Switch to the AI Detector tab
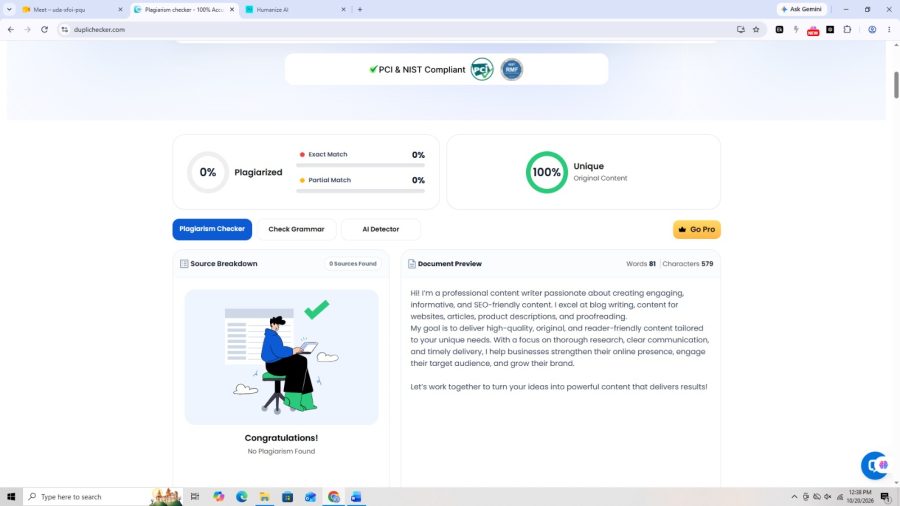The height and width of the screenshot is (506, 900). coord(381,229)
